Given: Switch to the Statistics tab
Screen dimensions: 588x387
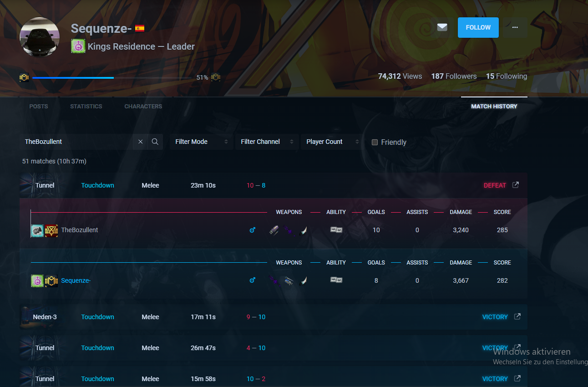Looking at the screenshot, I should pyautogui.click(x=86, y=106).
